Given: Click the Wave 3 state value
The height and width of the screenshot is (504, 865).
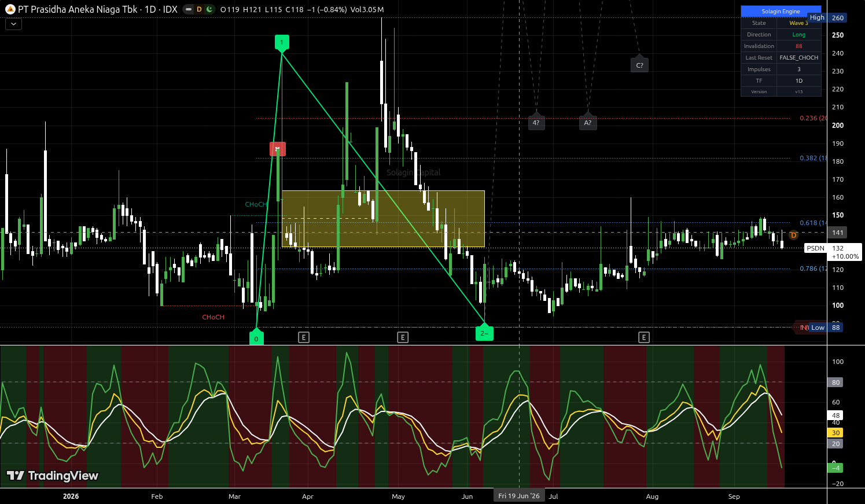Looking at the screenshot, I should pyautogui.click(x=798, y=23).
